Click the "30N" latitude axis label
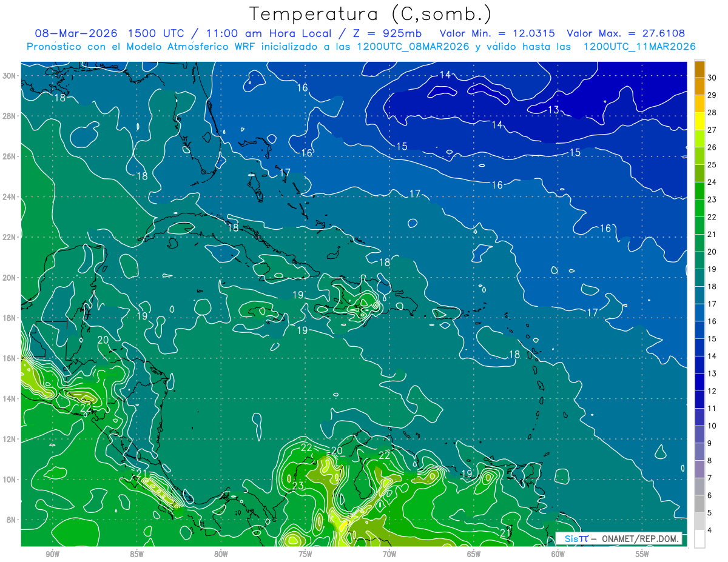 pos(9,76)
